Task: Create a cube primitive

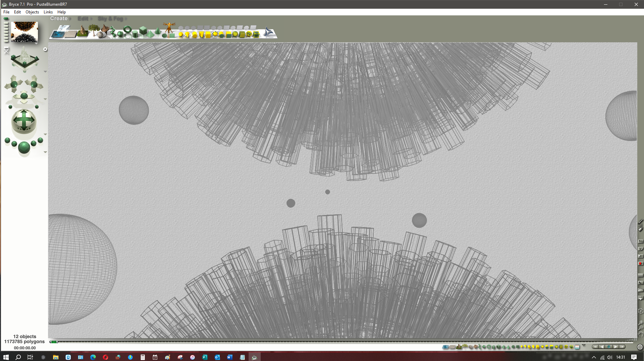Action: [143, 30]
